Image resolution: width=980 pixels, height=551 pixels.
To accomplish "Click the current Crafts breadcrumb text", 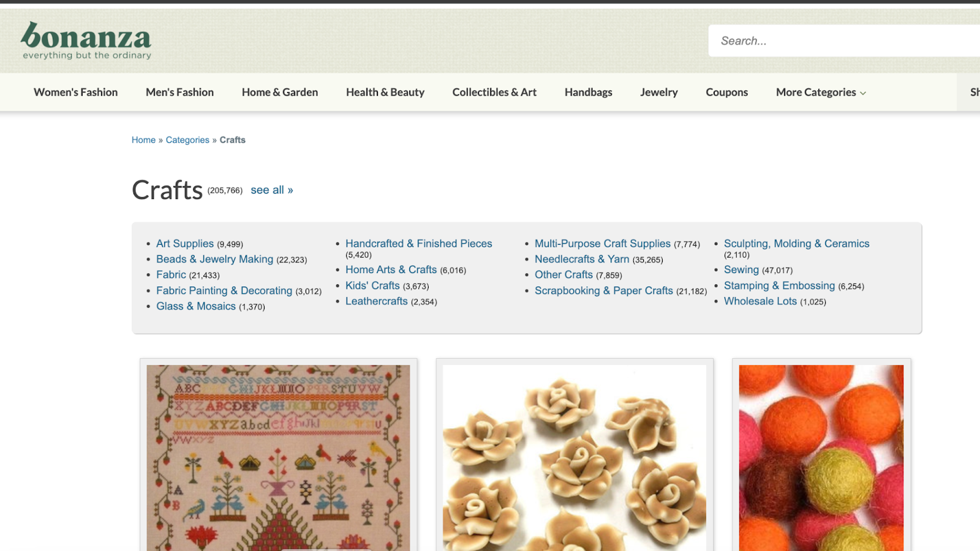I will 233,140.
